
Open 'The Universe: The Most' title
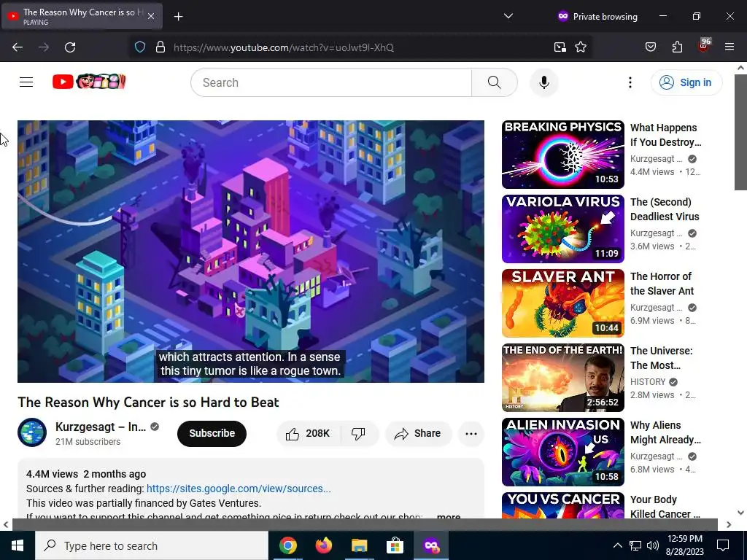coord(661,357)
